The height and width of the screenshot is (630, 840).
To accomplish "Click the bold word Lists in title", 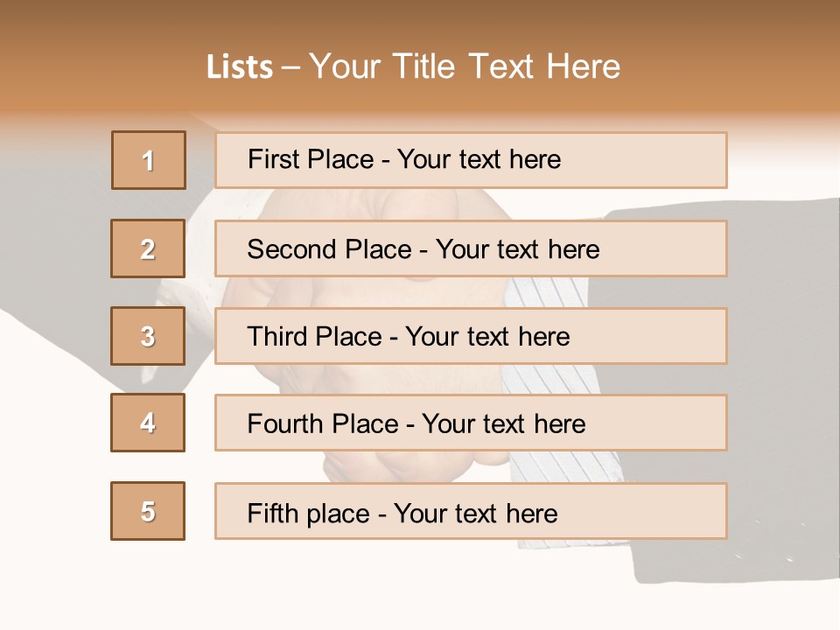I will pyautogui.click(x=240, y=67).
